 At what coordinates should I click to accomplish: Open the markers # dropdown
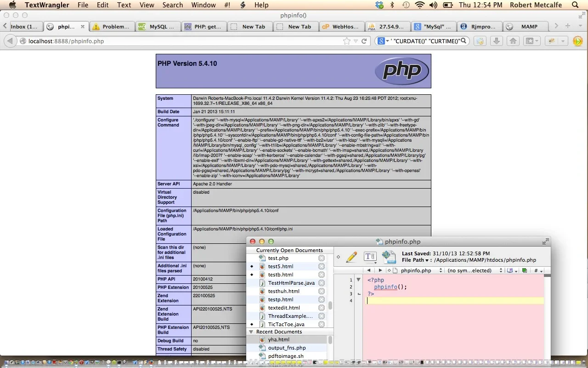pos(538,270)
